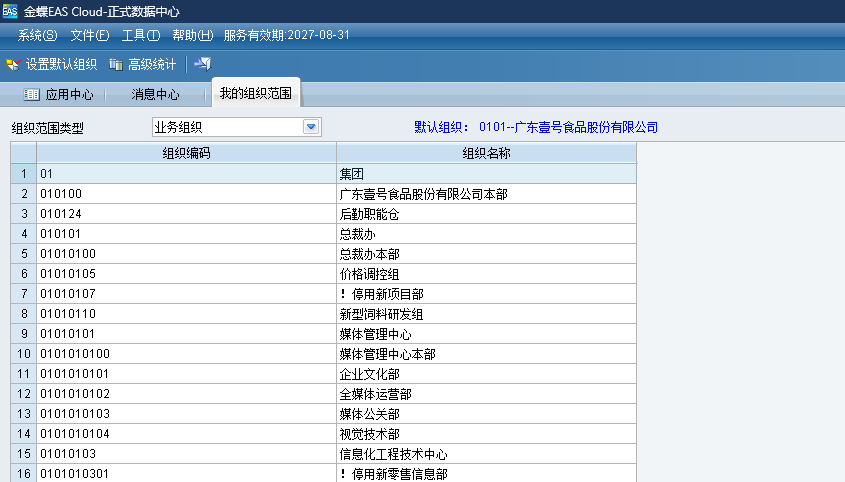Open the 系统(S) menu
This screenshot has height=482, width=845.
pos(37,35)
